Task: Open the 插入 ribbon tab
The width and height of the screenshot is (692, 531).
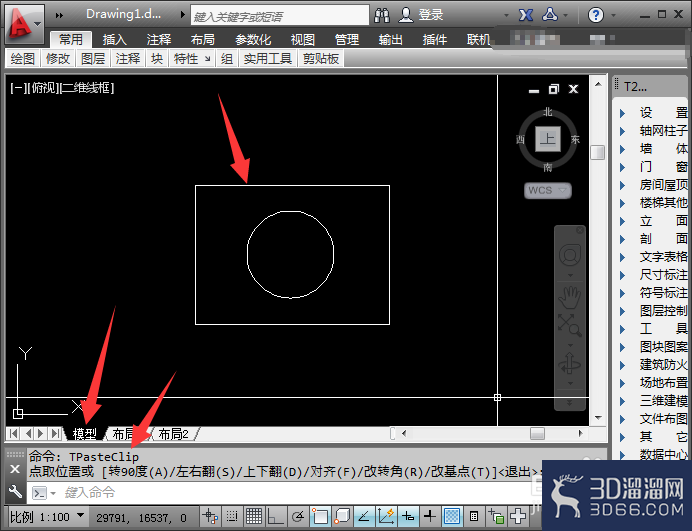Action: (x=114, y=40)
